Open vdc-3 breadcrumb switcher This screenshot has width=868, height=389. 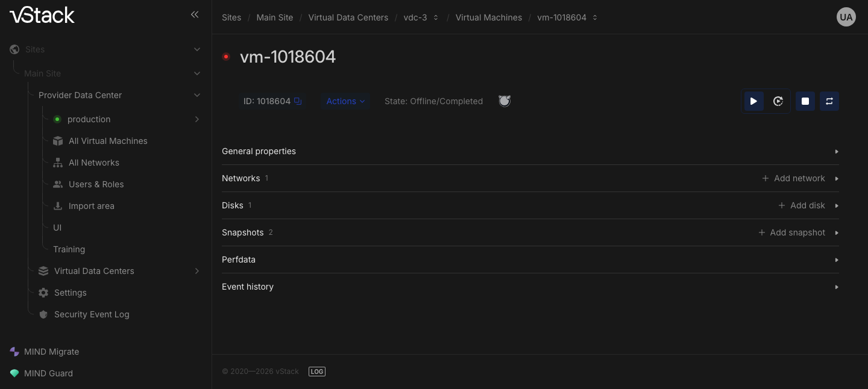(436, 17)
